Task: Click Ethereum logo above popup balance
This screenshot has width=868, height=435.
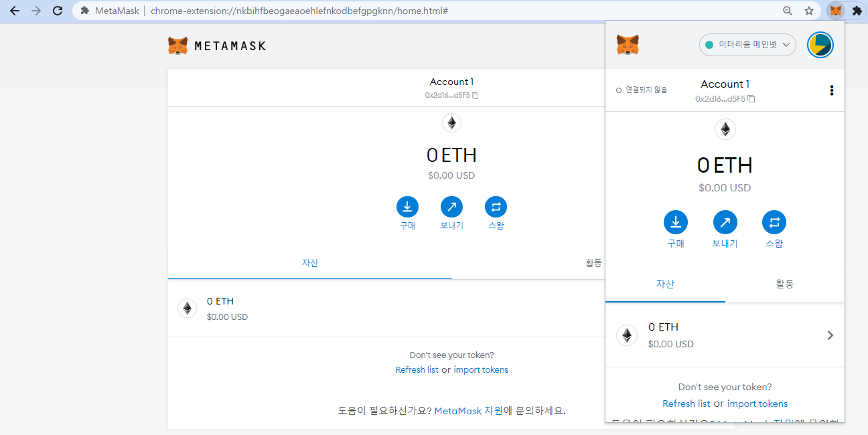Action: (725, 128)
